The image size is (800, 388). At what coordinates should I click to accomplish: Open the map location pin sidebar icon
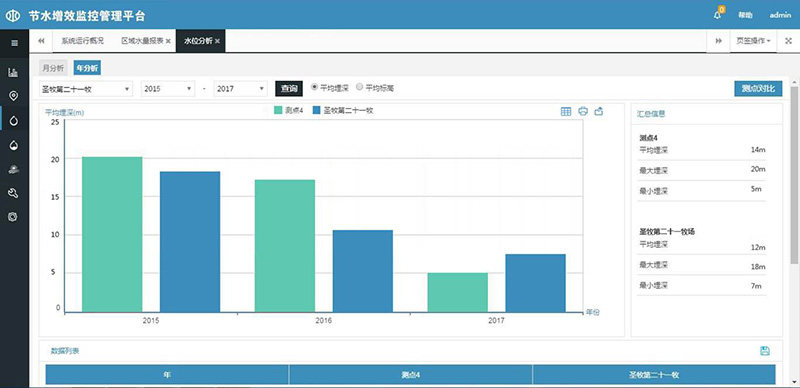point(13,96)
